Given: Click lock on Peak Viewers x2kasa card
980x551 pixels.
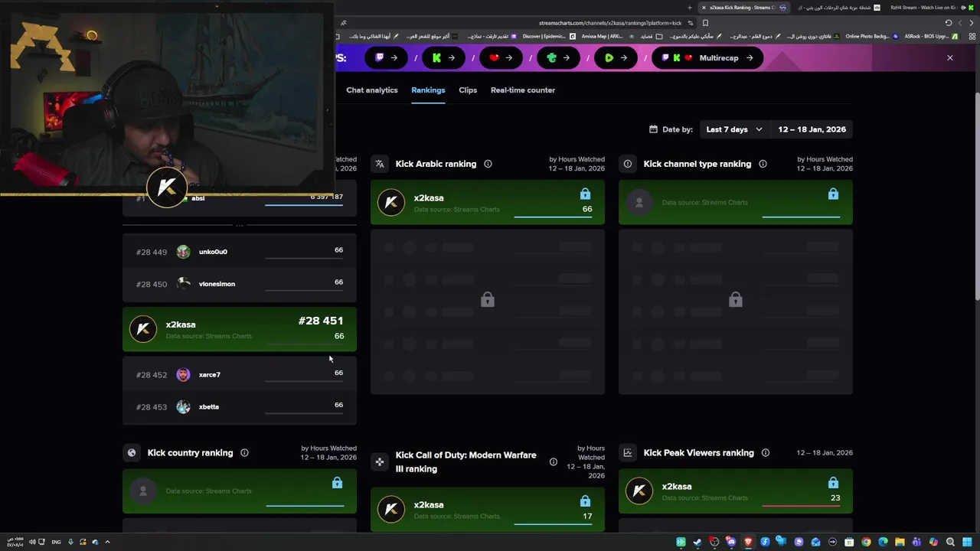Looking at the screenshot, I should (833, 483).
